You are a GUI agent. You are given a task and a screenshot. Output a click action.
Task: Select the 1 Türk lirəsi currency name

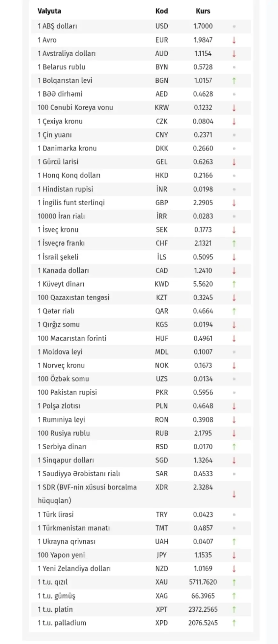point(56,514)
